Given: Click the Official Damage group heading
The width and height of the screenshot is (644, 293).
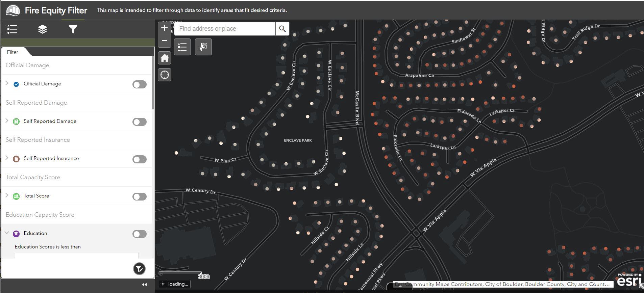Looking at the screenshot, I should 27,65.
